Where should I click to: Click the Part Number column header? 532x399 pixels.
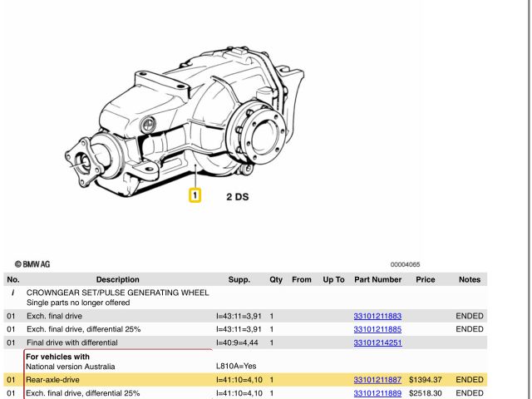click(x=377, y=280)
